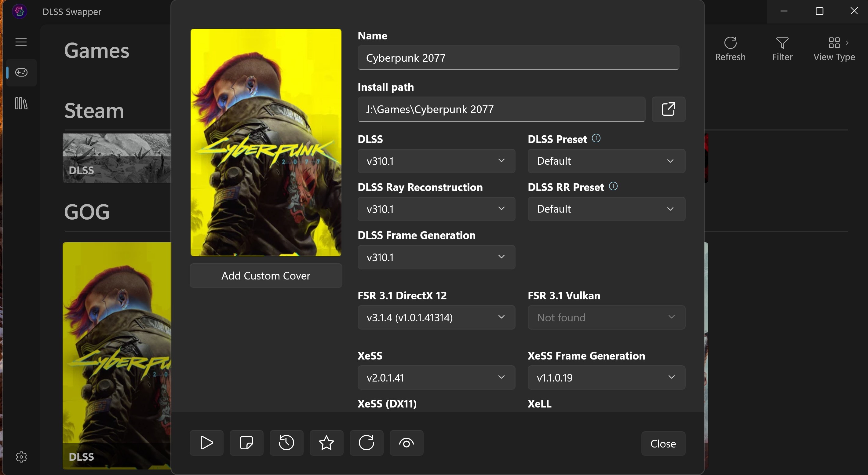Screen dimensions: 868x475
Task: Click the Name text field
Action: click(518, 58)
